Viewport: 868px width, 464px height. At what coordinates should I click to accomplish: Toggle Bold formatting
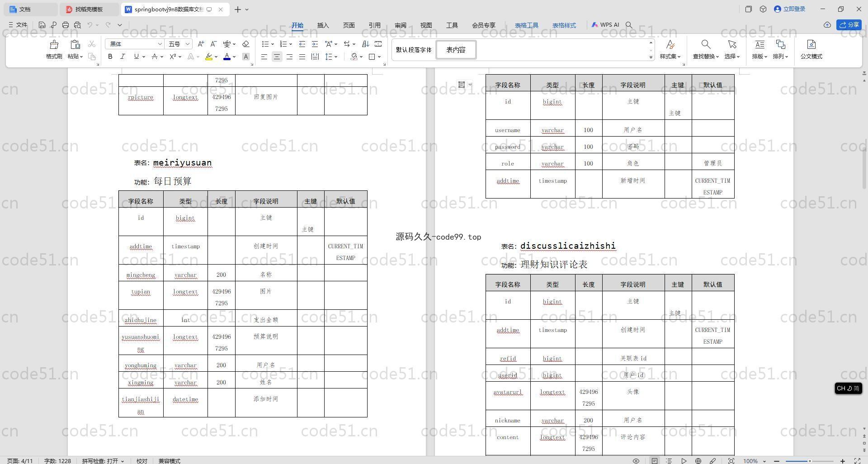110,57
